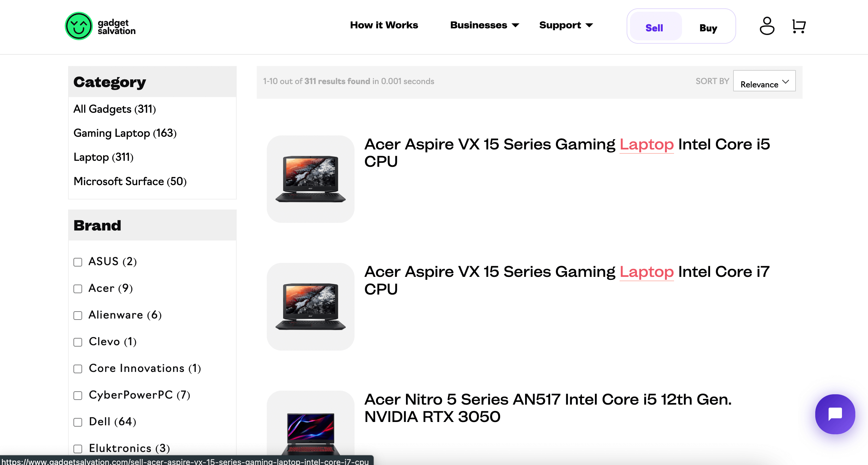The width and height of the screenshot is (868, 465).
Task: Filter by Microsoft Surface category
Action: (130, 181)
